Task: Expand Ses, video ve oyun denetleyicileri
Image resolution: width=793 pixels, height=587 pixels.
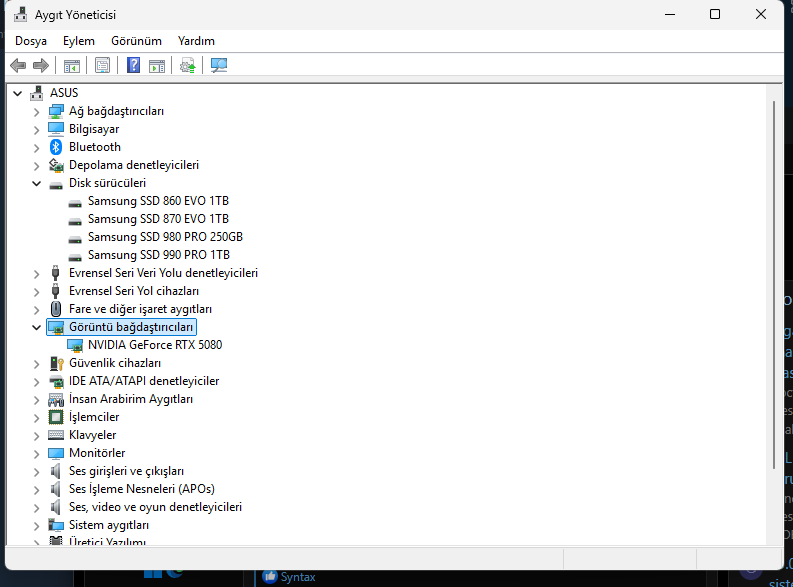Action: 36,508
